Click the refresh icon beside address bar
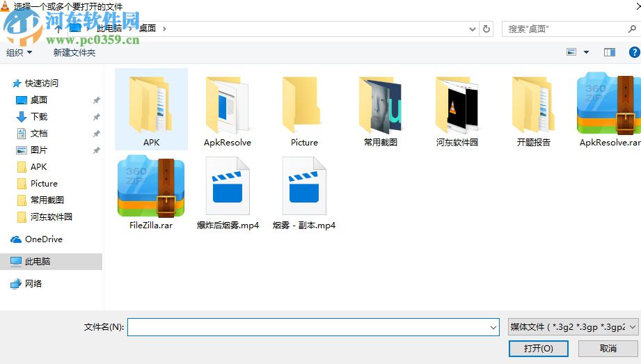 tap(486, 29)
